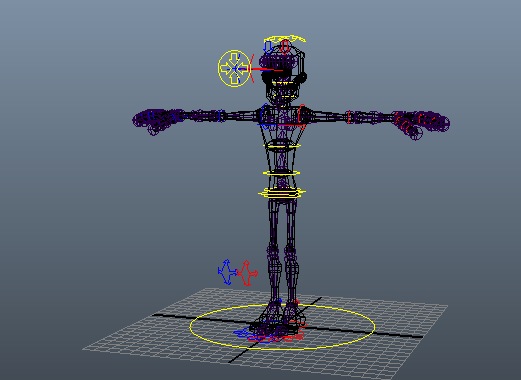Image resolution: width=521 pixels, height=380 pixels.
Task: Select the upper yellow chest ring control
Action: click(282, 145)
